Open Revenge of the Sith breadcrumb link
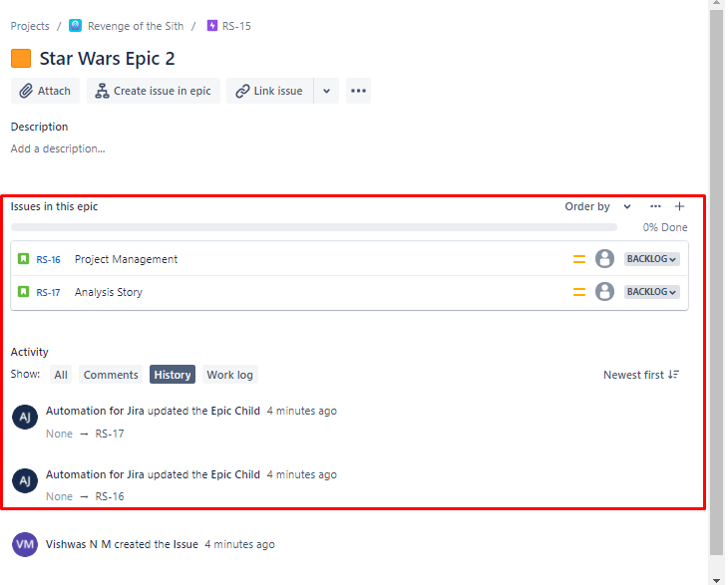This screenshot has width=728, height=585. [x=136, y=26]
